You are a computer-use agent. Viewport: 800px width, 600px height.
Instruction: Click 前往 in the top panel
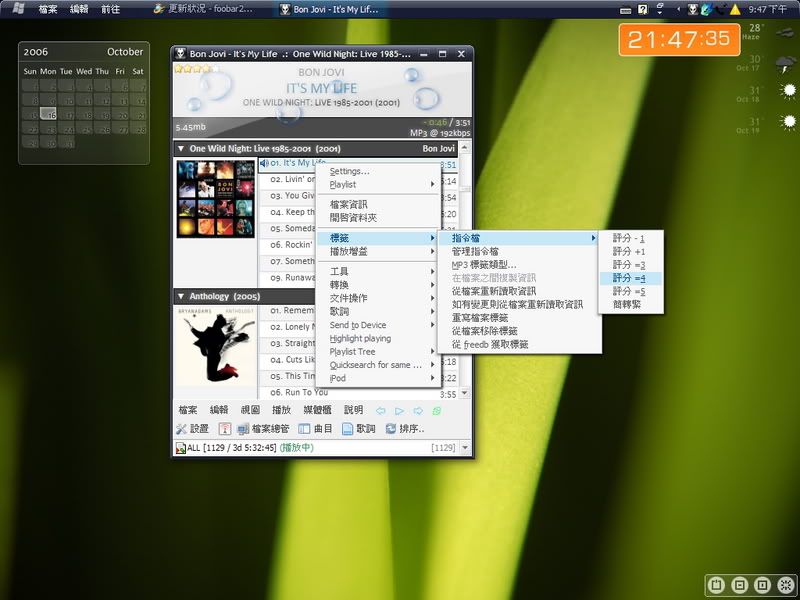[111, 9]
